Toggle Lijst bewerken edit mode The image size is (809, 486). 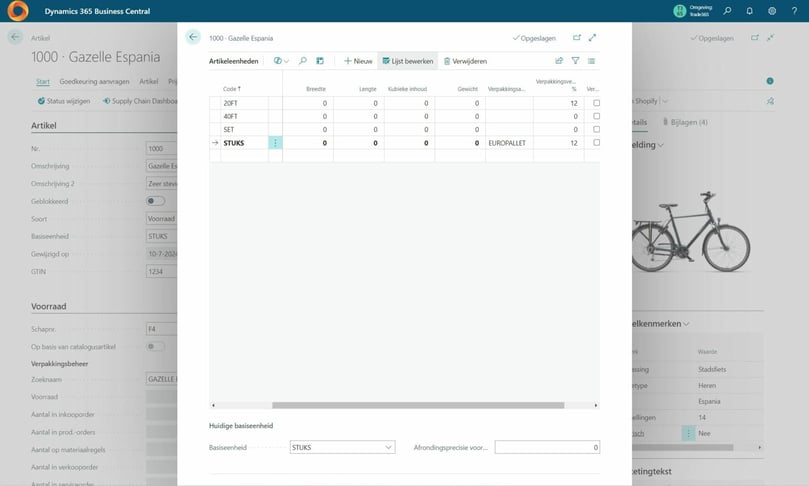[408, 61]
